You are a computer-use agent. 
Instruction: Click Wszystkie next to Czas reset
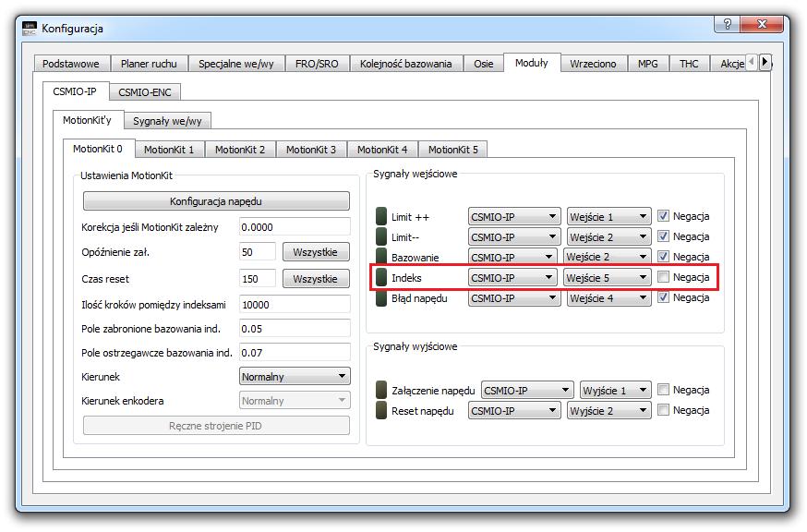[316, 279]
